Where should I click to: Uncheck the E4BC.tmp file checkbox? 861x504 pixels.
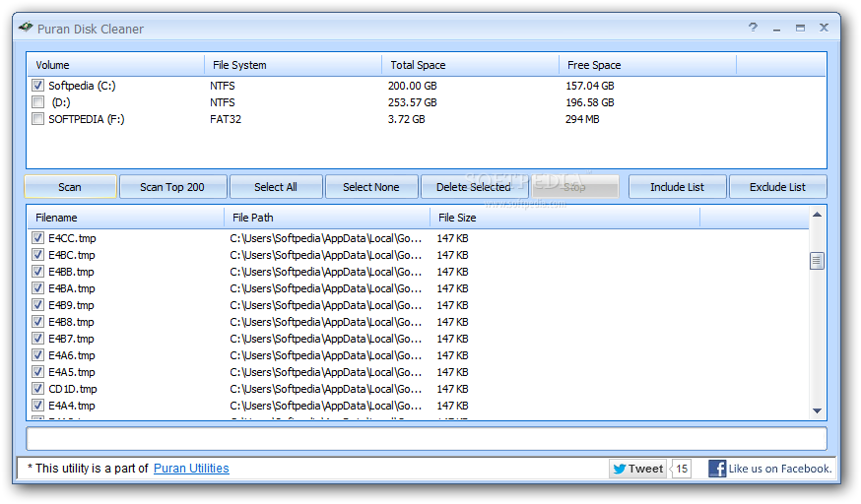pos(37,255)
